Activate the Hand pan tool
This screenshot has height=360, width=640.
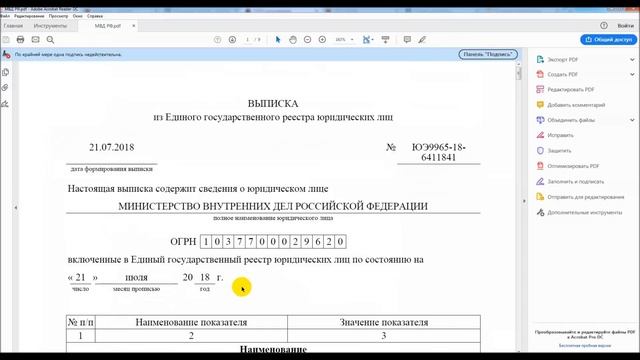tap(293, 40)
